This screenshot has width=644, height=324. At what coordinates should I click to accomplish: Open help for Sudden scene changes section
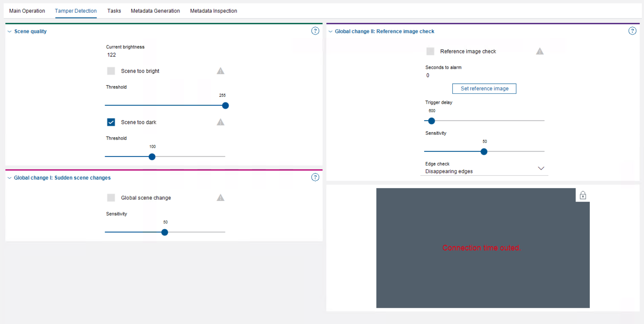pos(315,177)
